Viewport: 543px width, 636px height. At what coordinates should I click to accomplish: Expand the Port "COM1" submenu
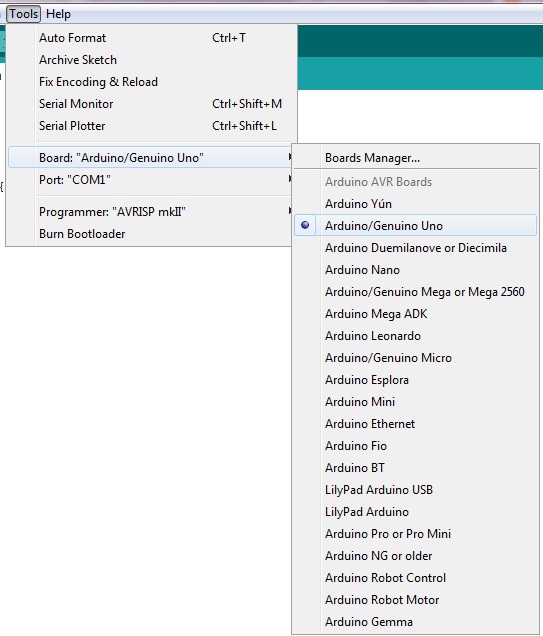pyautogui.click(x=151, y=179)
